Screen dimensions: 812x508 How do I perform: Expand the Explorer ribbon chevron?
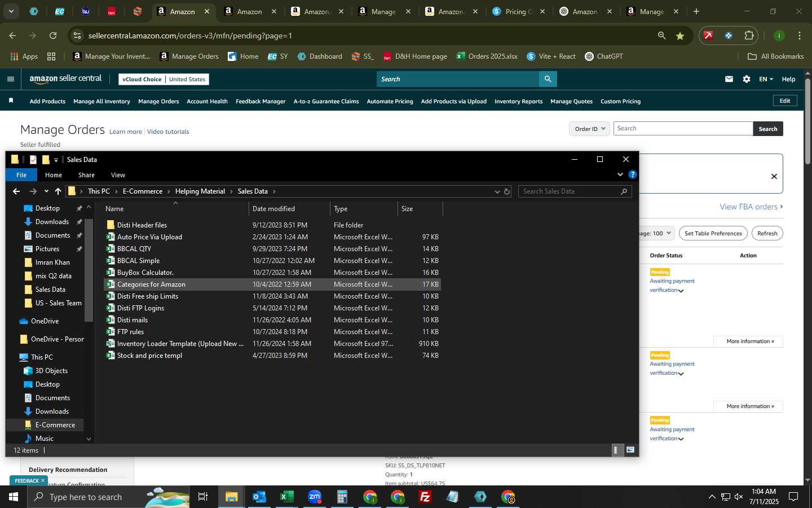coord(620,174)
